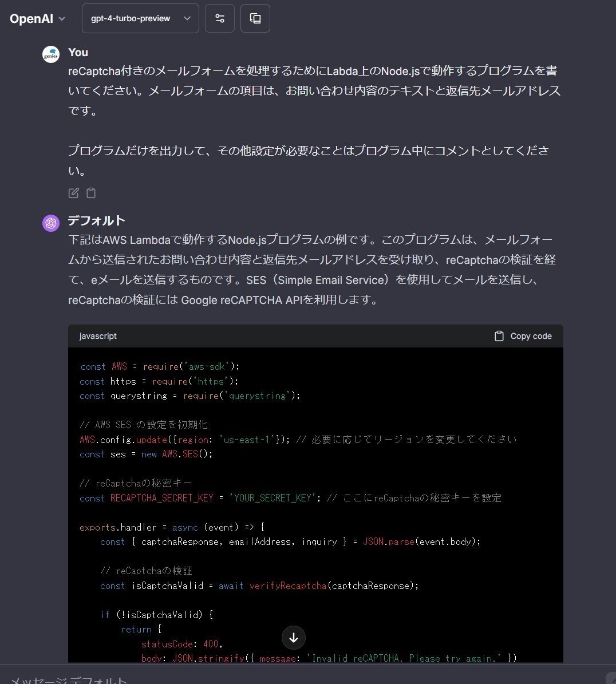Screen dimensions: 616x684
Task: Open the model settings sliders icon
Action: [x=220, y=18]
